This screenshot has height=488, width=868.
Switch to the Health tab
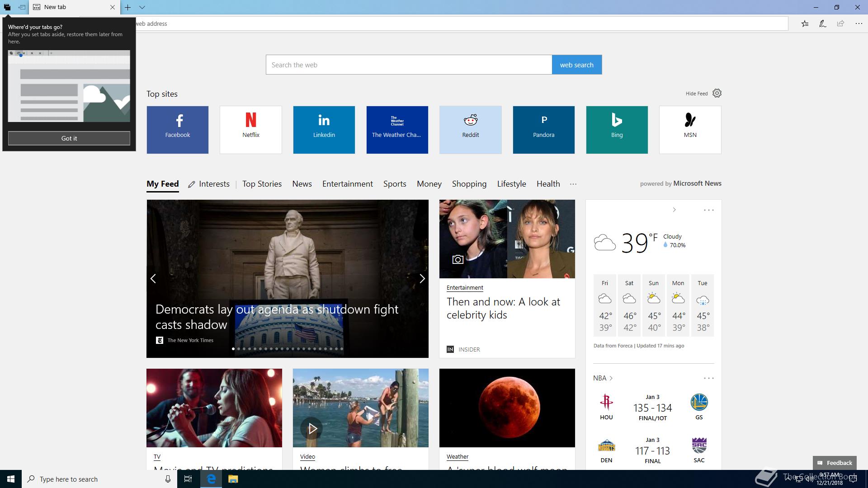point(548,184)
